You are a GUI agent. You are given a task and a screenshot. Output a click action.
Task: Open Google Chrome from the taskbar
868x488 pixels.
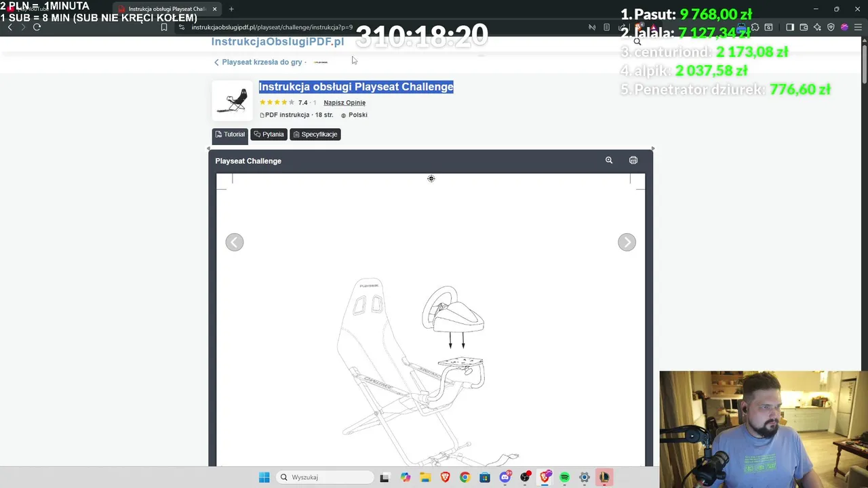465,477
